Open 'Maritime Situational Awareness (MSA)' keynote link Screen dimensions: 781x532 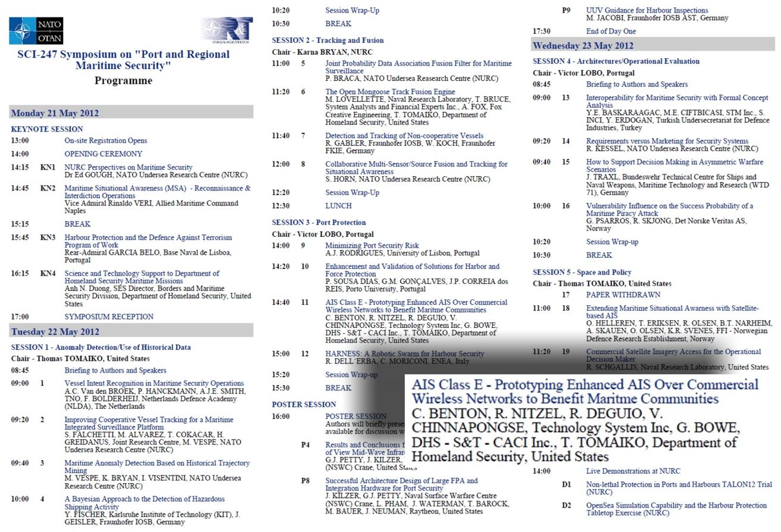(157, 192)
